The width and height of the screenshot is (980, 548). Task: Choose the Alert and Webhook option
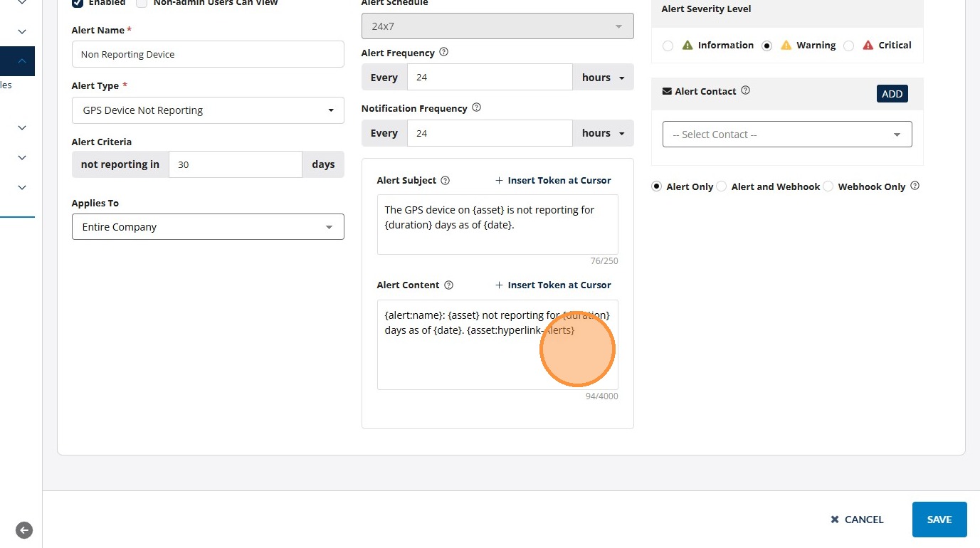point(722,186)
